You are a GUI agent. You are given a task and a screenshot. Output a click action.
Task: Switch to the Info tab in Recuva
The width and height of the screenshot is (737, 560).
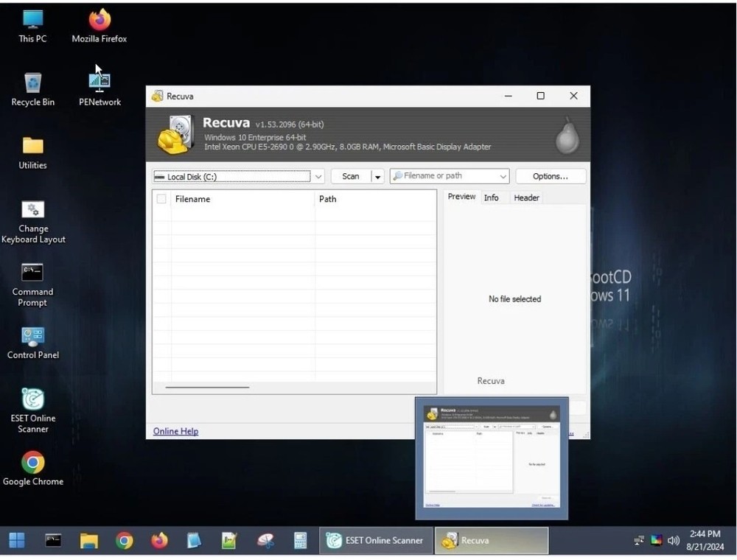492,197
